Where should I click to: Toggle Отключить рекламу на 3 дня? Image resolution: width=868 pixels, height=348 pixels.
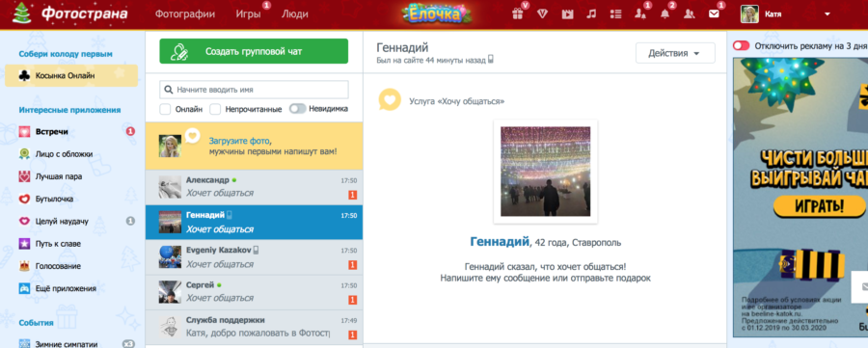coord(741,46)
